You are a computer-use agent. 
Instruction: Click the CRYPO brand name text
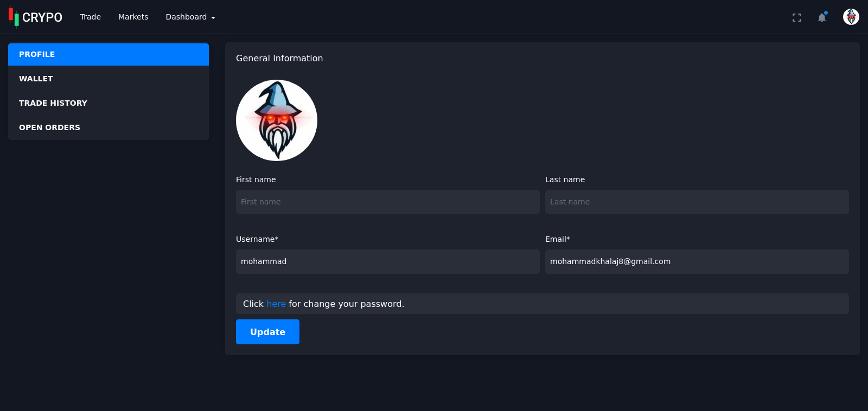pos(42,17)
